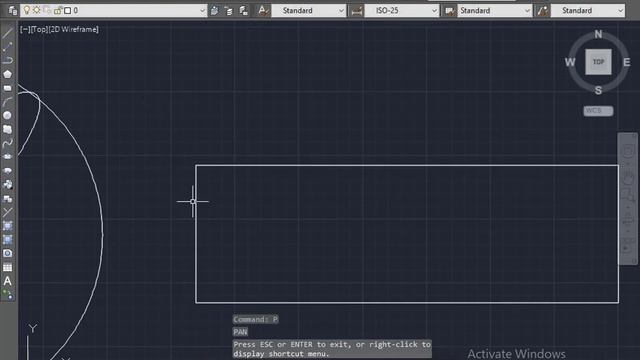Click N on the ViewCube compass

pyautogui.click(x=598, y=34)
